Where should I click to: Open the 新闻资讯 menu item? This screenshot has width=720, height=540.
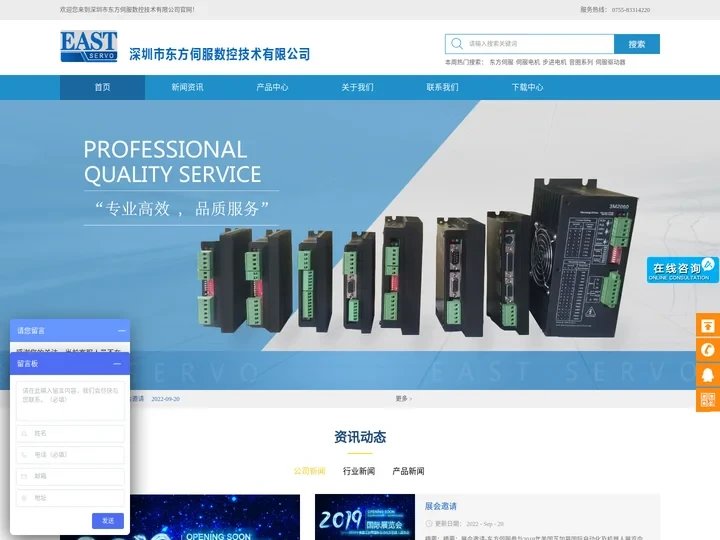click(x=187, y=87)
